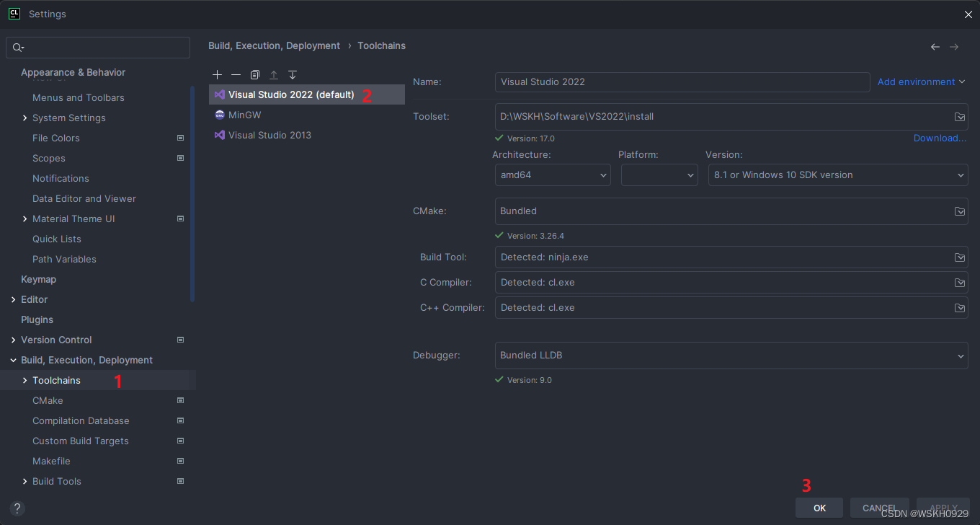The width and height of the screenshot is (980, 525).
Task: Select Visual Studio 2013 toolchain
Action: [x=307, y=135]
